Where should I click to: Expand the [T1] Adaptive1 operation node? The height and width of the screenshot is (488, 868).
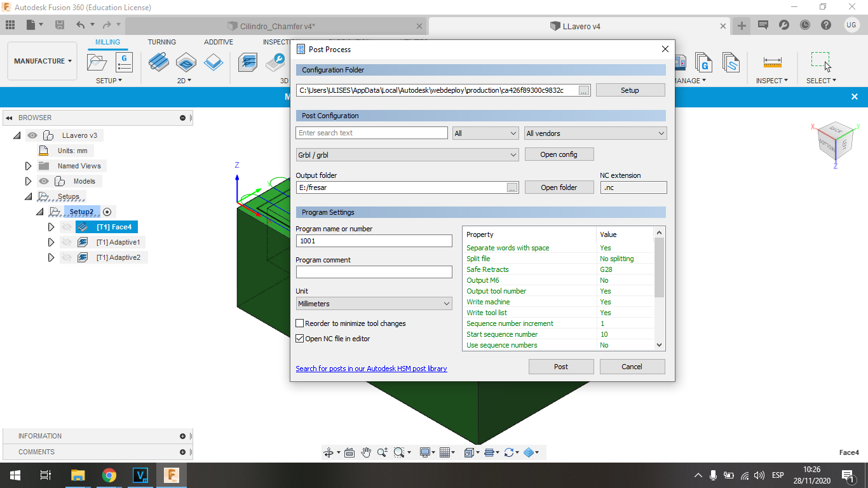click(51, 242)
